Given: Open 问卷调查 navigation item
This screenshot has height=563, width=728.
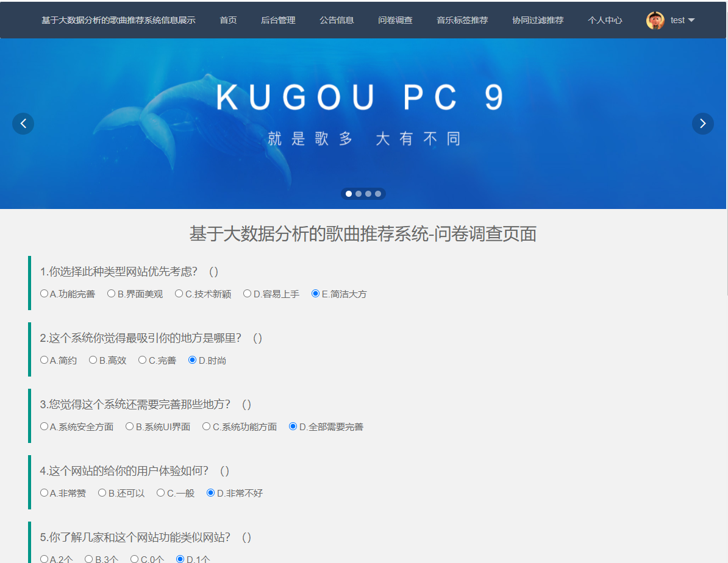Looking at the screenshot, I should (395, 20).
